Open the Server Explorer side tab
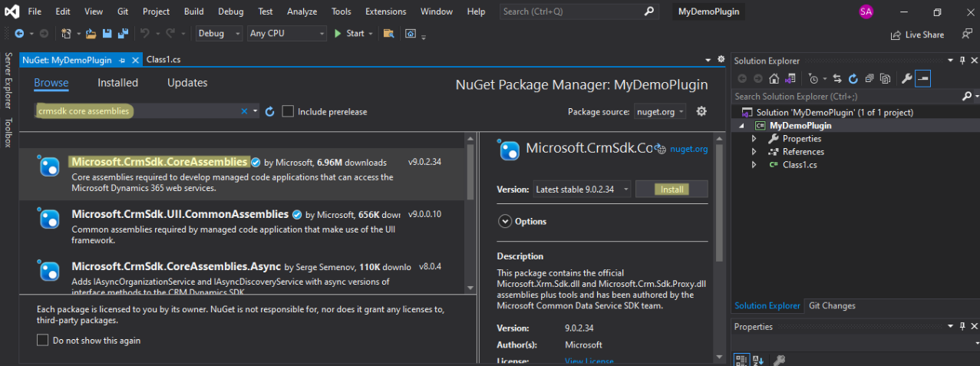The height and width of the screenshot is (366, 980). point(8,81)
